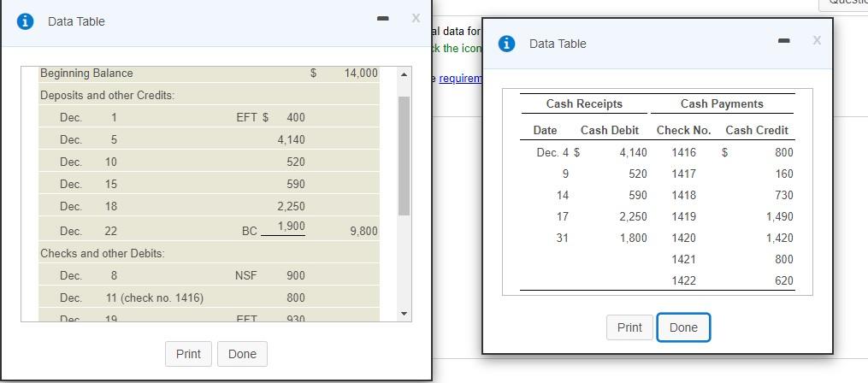Click the scroll down arrow in left table
The height and width of the screenshot is (383, 868).
404,315
